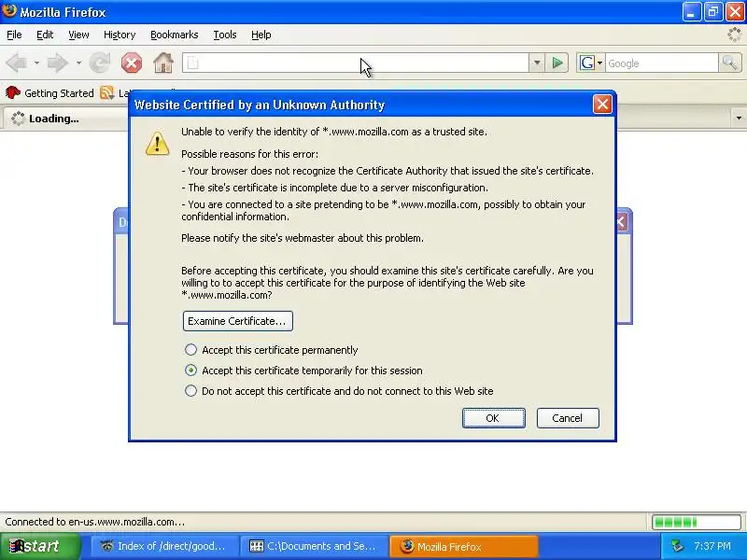Confirm the dialog with OK

click(494, 418)
